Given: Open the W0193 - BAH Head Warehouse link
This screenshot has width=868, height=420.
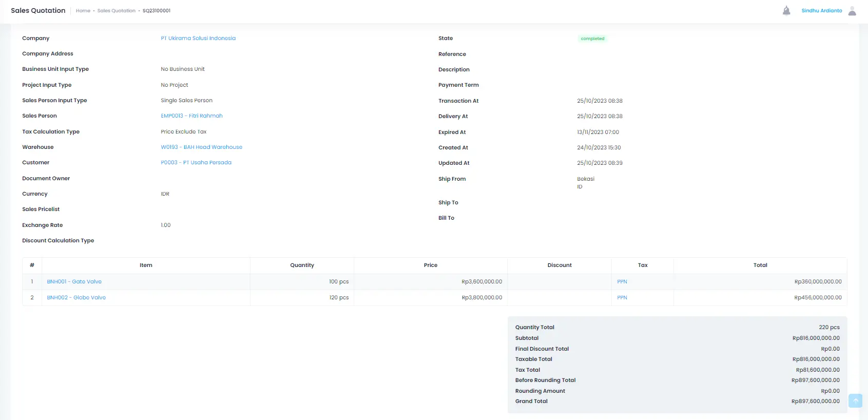Looking at the screenshot, I should click(201, 147).
